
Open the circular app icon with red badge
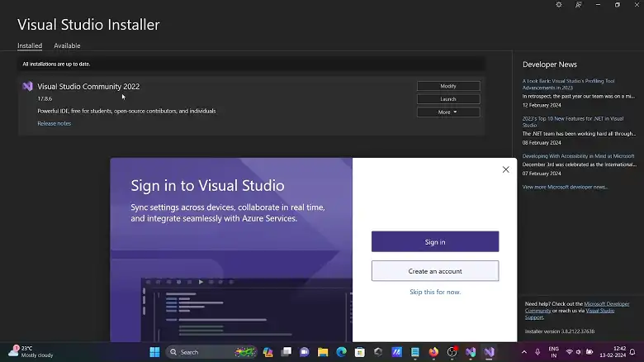pyautogui.click(x=452, y=352)
